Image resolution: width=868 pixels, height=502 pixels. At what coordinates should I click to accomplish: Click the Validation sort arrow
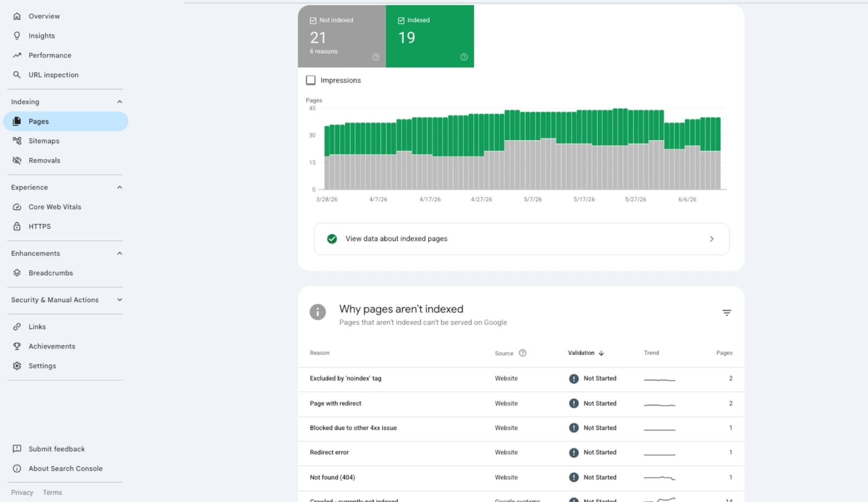(601, 353)
